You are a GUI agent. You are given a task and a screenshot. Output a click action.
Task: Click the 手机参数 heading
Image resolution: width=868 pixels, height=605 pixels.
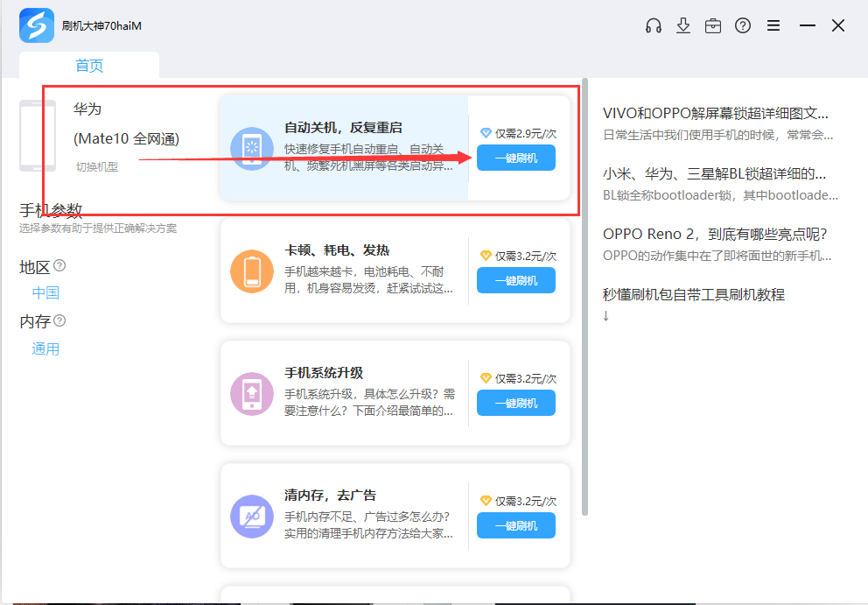[x=51, y=210]
